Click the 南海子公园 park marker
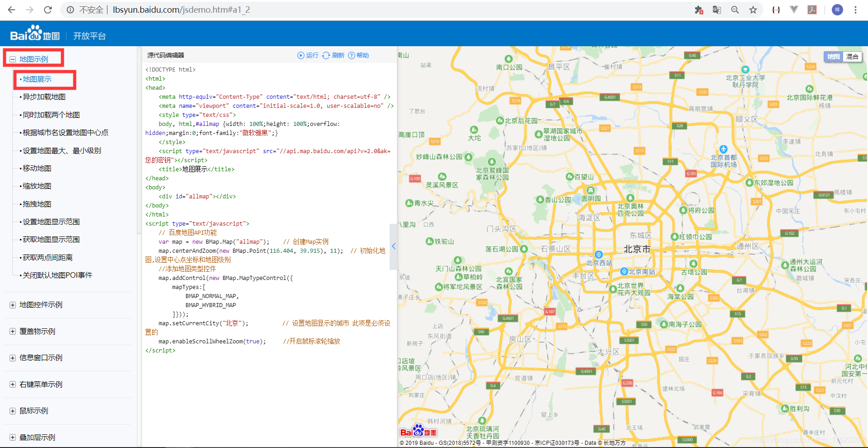Viewport: 868px width, 448px height. 664,324
